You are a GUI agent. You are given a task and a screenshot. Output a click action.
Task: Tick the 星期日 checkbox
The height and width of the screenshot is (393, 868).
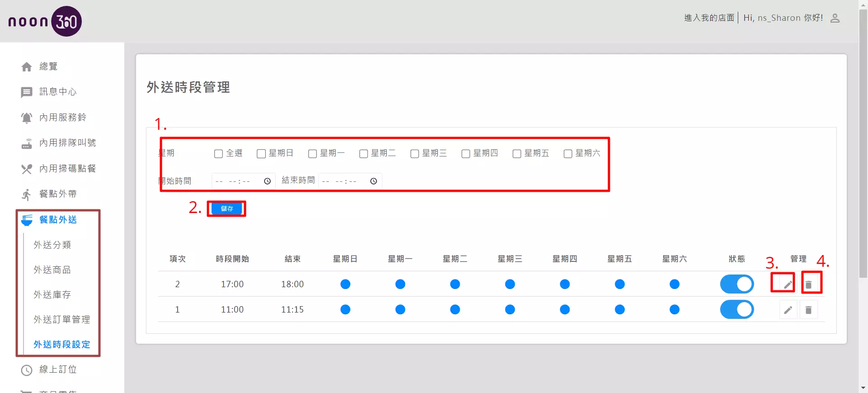[x=261, y=154]
